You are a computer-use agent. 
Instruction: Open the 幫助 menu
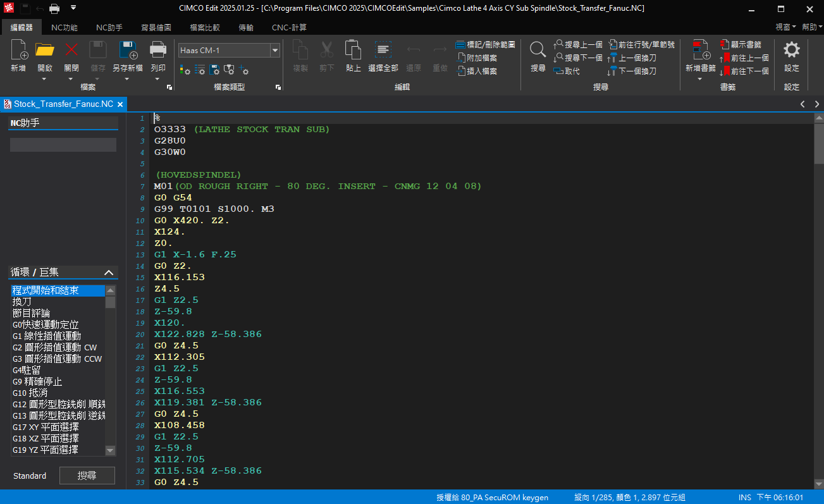point(812,27)
